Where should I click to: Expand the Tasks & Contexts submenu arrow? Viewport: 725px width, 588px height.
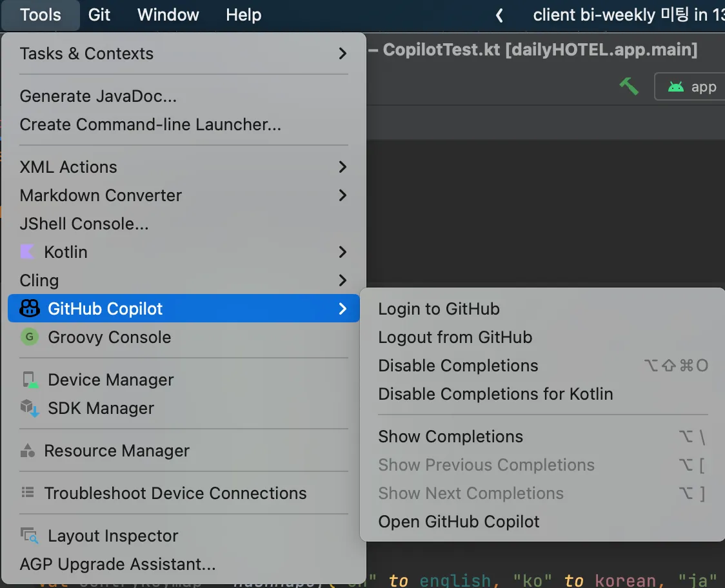tap(342, 54)
